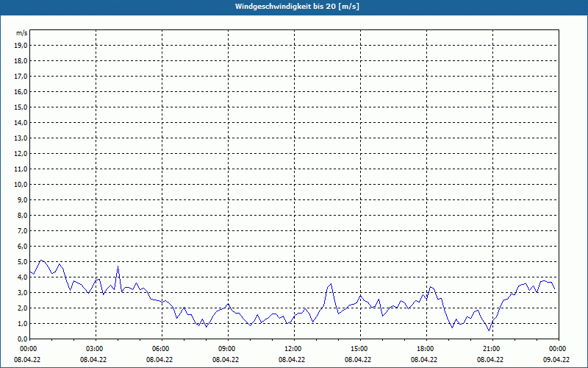
Task: Click the chart title Windgeschwindigkeit bis 20 [m/s]
Action: [x=297, y=7]
